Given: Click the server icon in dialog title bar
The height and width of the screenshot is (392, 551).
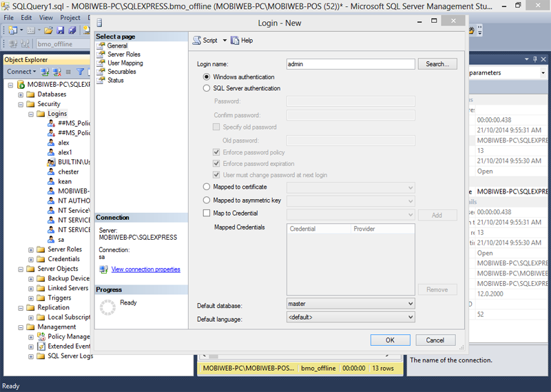Looking at the screenshot, I should tap(99, 23).
